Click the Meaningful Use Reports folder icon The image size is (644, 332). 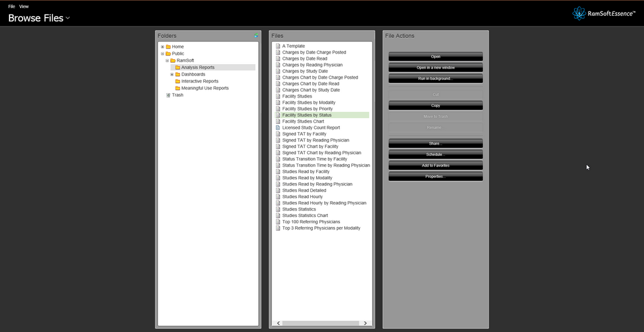[x=178, y=89]
